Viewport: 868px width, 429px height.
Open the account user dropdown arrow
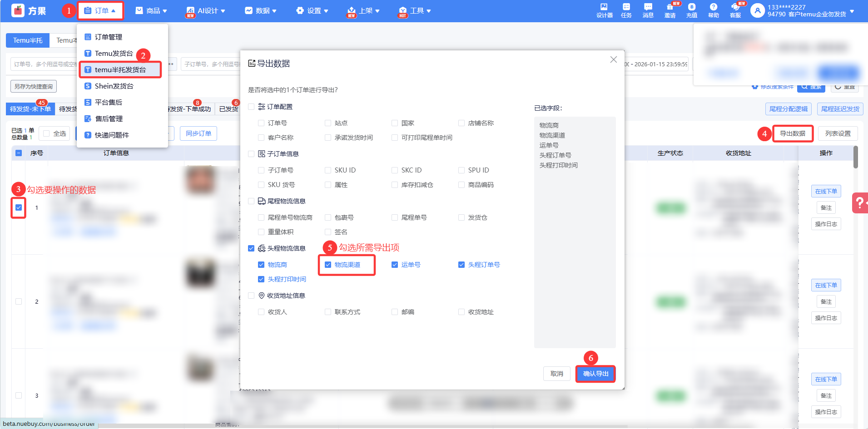[x=852, y=11]
